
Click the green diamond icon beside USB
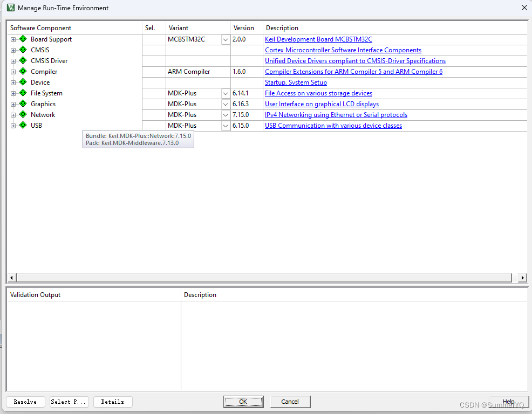tap(23, 126)
